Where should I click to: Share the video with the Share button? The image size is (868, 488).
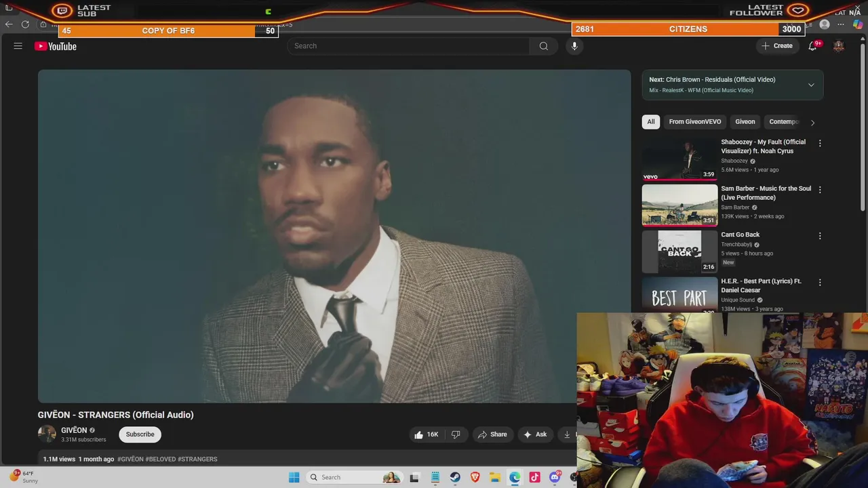click(492, 434)
